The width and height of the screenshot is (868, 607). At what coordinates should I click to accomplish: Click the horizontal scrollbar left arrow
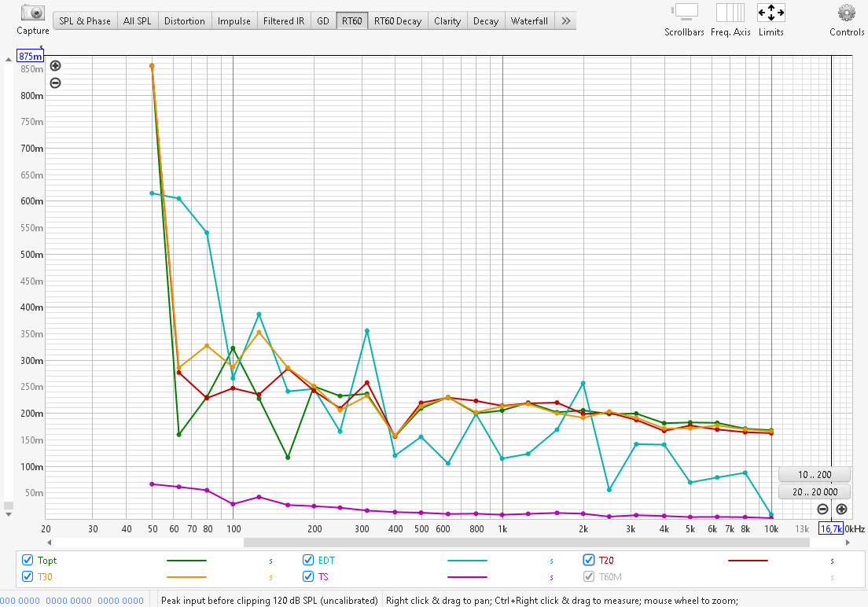click(x=50, y=543)
